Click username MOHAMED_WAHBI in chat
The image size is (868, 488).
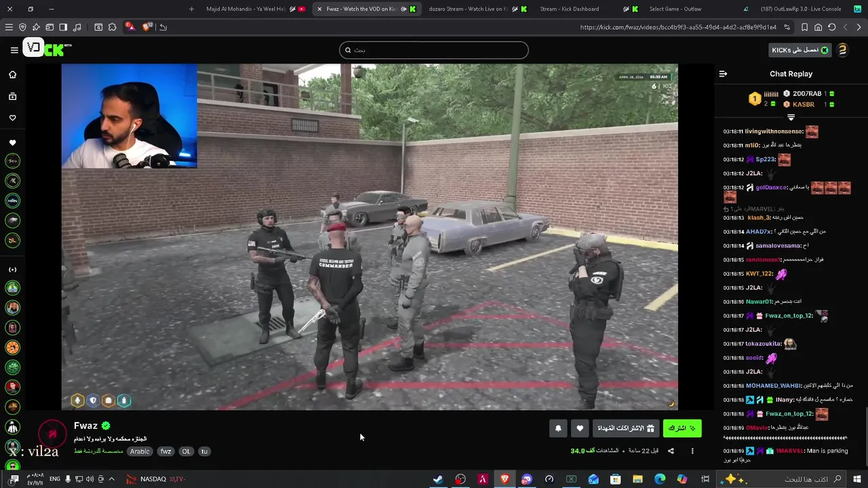point(773,386)
